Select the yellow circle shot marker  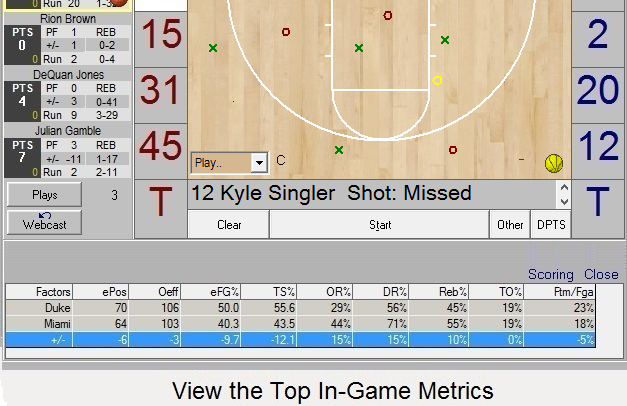pos(437,80)
